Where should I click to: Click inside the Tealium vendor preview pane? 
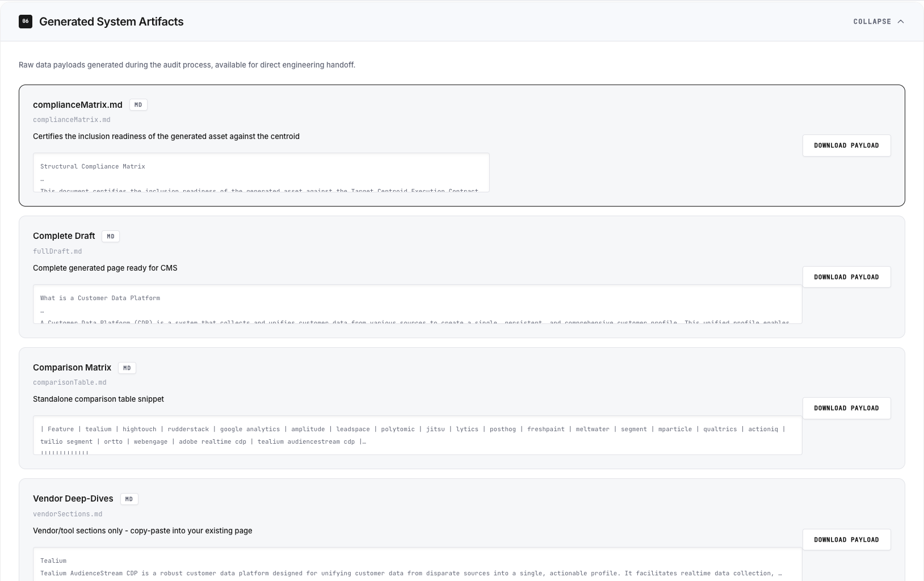pyautogui.click(x=418, y=566)
